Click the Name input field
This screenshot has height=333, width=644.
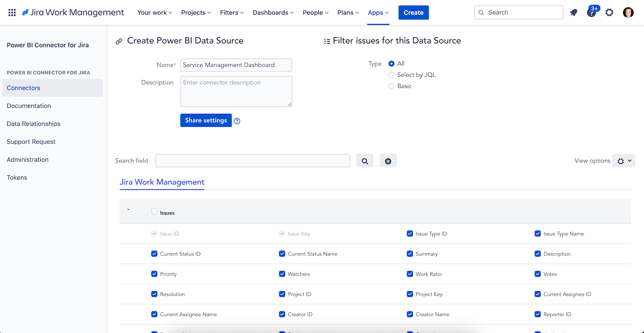(236, 65)
